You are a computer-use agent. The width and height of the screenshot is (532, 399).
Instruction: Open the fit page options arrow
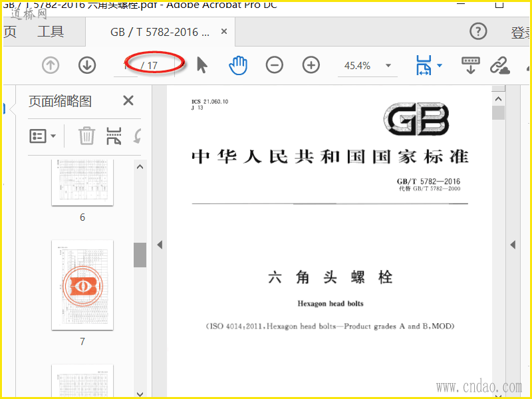440,65
